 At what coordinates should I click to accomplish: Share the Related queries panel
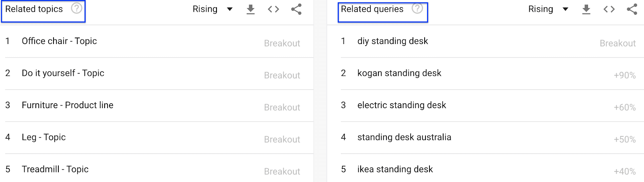click(x=632, y=9)
